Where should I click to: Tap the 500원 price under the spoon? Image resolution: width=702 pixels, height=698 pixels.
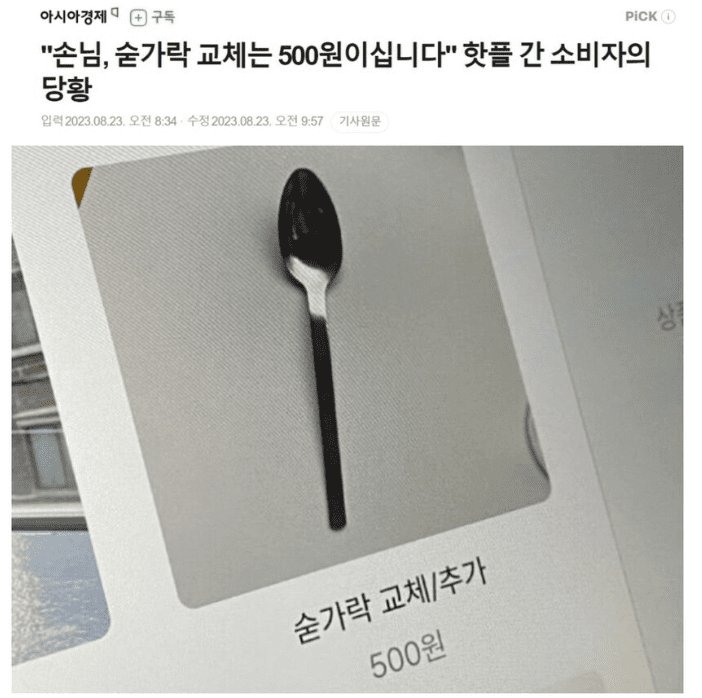407,654
